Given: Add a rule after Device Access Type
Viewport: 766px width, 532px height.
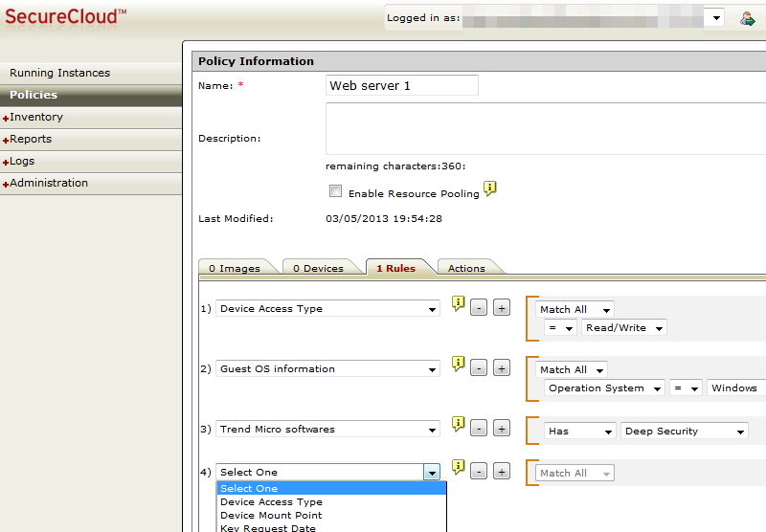Looking at the screenshot, I should [x=502, y=308].
